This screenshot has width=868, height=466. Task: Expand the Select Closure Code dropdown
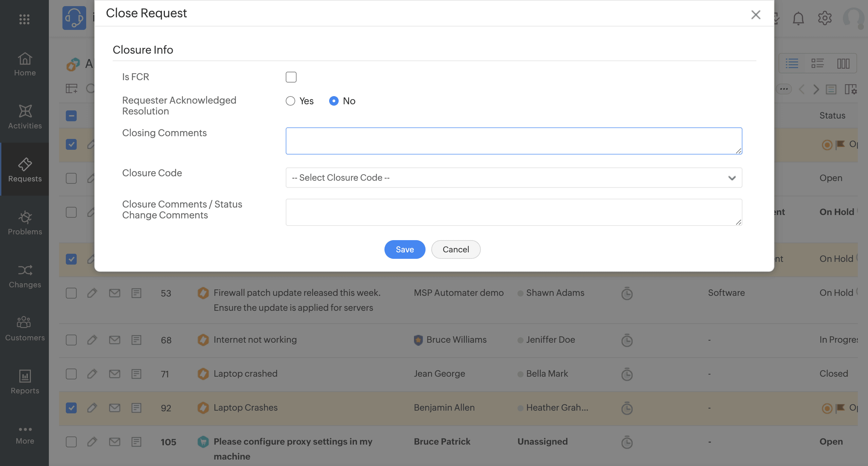tap(514, 178)
